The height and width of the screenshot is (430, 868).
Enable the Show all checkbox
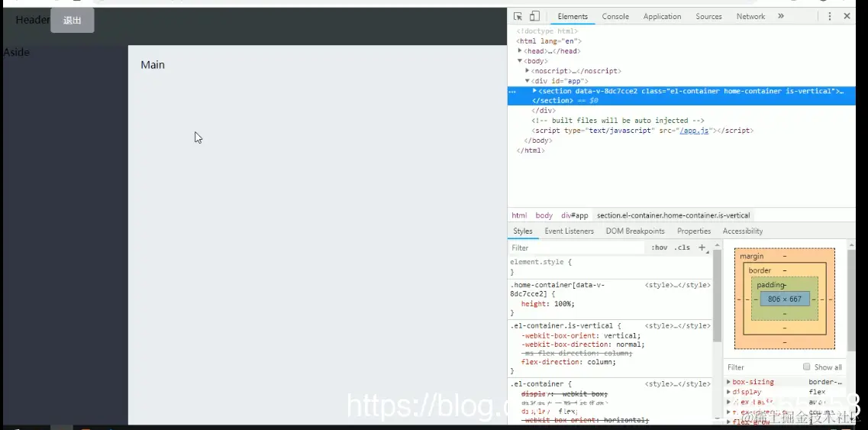(x=807, y=367)
